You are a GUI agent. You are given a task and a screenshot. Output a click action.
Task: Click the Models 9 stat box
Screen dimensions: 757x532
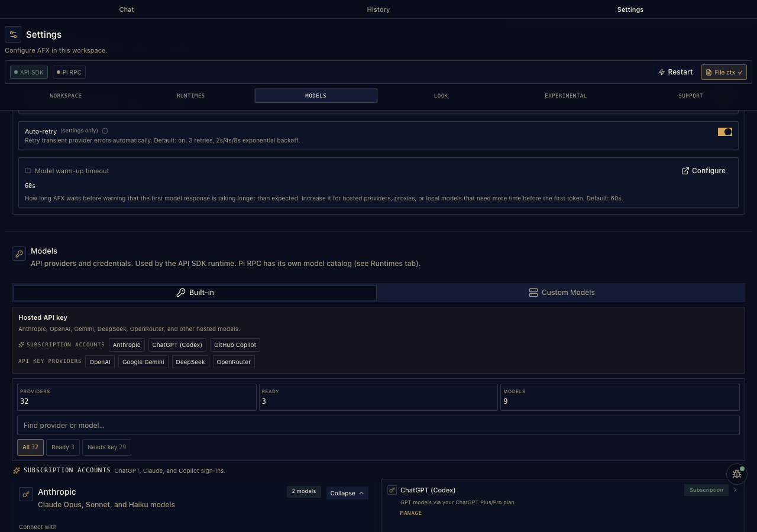tap(620, 397)
